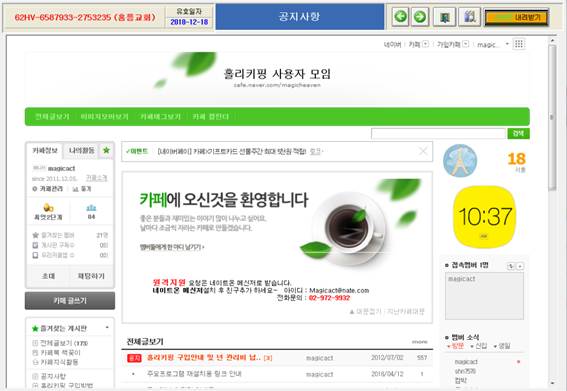The width and height of the screenshot is (567, 391).
Task: Click the blue 공지사항 header banner
Action: coord(300,17)
